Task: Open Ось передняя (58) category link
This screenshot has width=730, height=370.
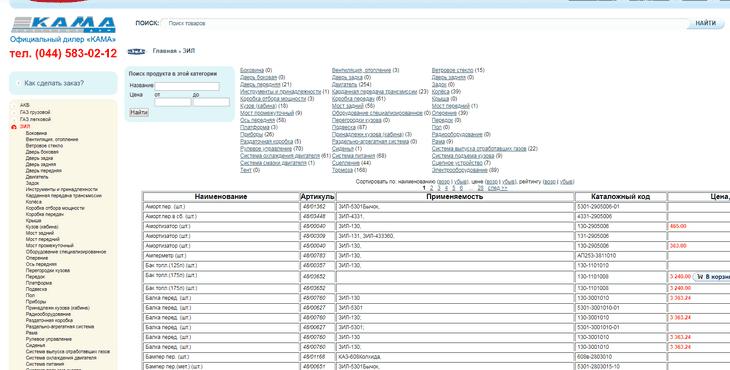Action: (x=257, y=121)
